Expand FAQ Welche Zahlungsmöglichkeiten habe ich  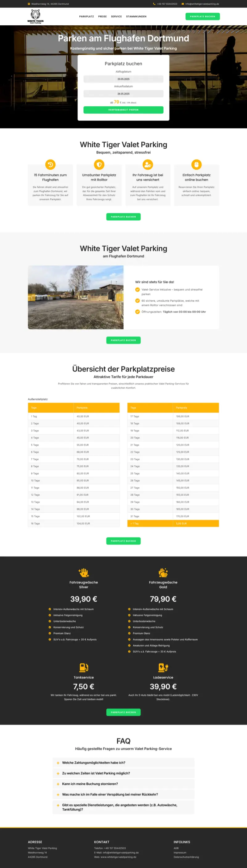124,763
